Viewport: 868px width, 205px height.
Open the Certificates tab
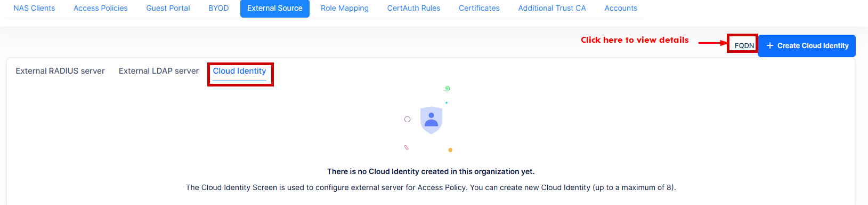479,9
